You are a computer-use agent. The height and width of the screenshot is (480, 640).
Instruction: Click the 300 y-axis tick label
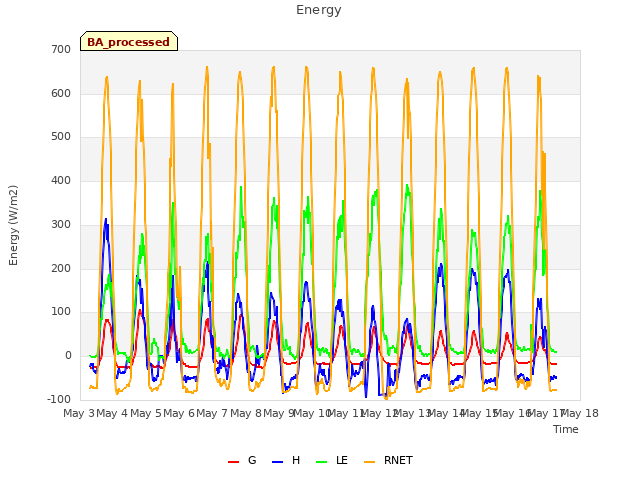coord(61,224)
